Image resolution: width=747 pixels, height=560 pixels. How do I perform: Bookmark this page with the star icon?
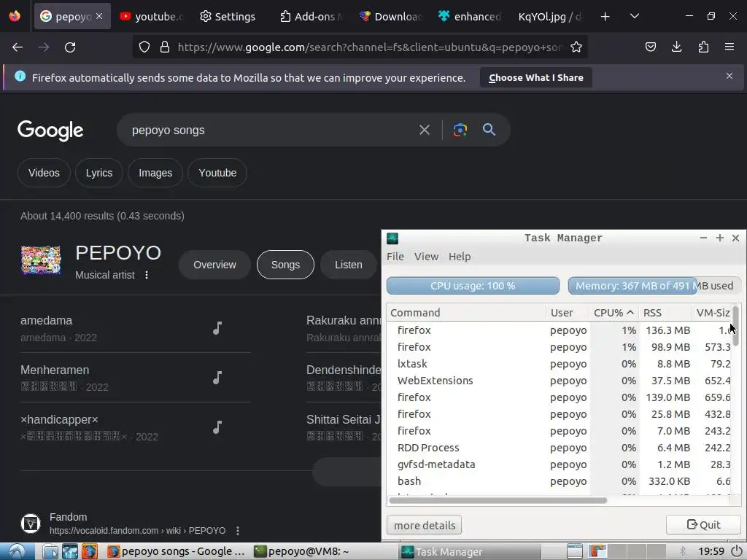point(576,47)
